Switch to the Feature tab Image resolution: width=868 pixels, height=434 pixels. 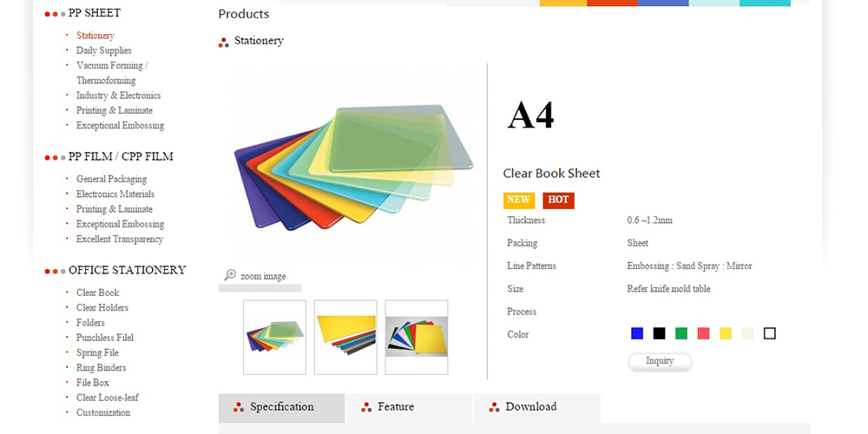pyautogui.click(x=410, y=408)
